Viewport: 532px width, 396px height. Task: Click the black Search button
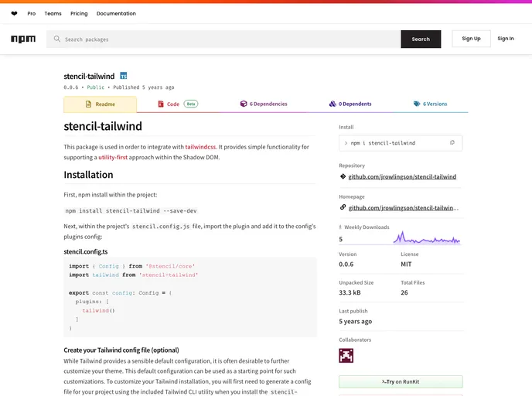(x=421, y=39)
